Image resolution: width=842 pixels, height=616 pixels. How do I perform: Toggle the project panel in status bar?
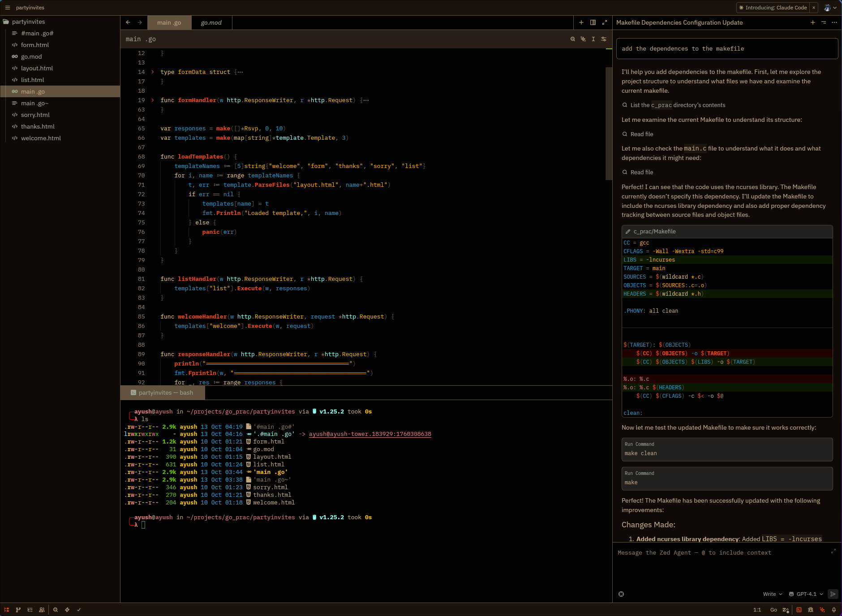click(7, 610)
